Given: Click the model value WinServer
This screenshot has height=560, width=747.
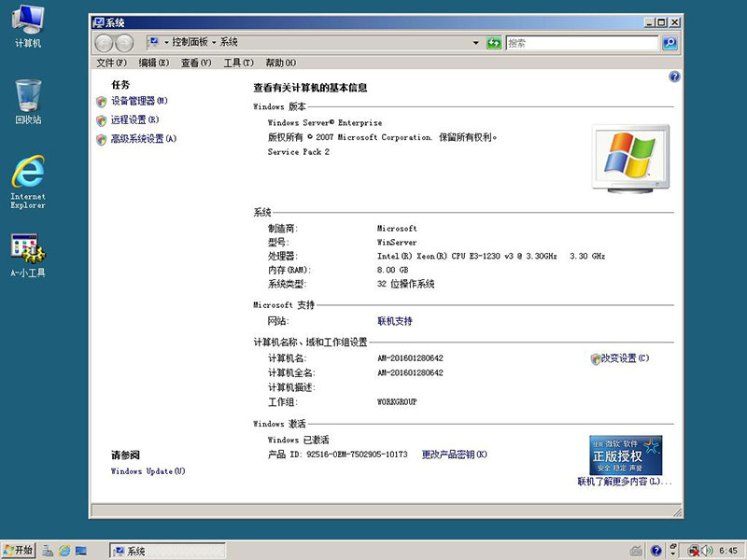Looking at the screenshot, I should click(x=397, y=243).
